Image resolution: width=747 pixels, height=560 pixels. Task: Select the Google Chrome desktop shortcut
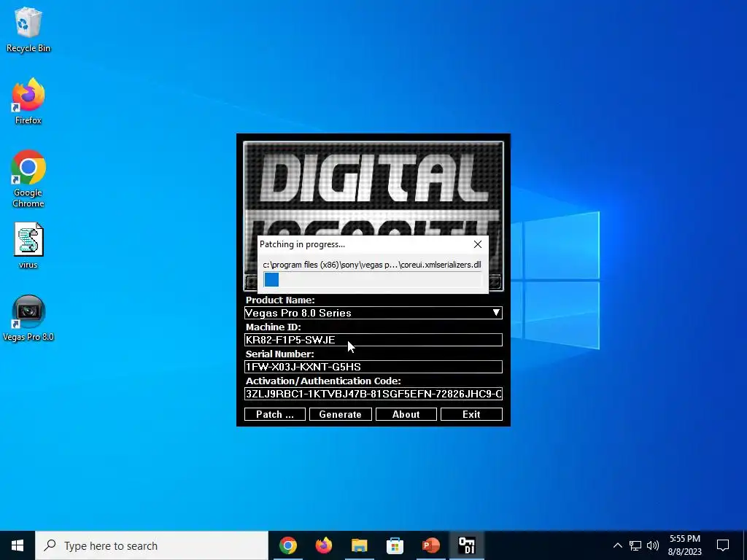coord(28,179)
